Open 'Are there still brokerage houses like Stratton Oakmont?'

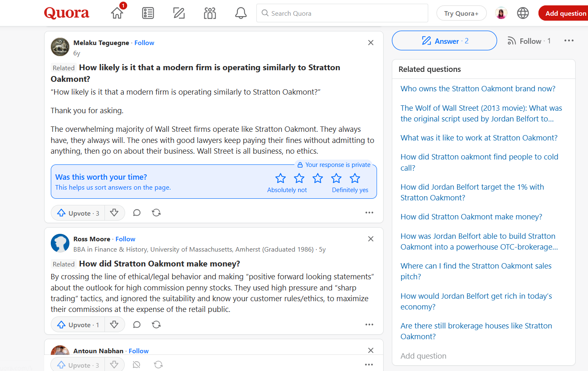coord(476,331)
